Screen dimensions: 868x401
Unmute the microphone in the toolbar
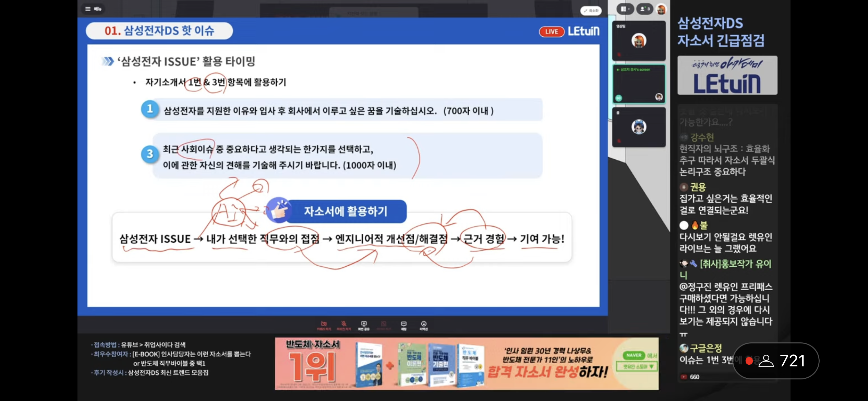click(343, 325)
